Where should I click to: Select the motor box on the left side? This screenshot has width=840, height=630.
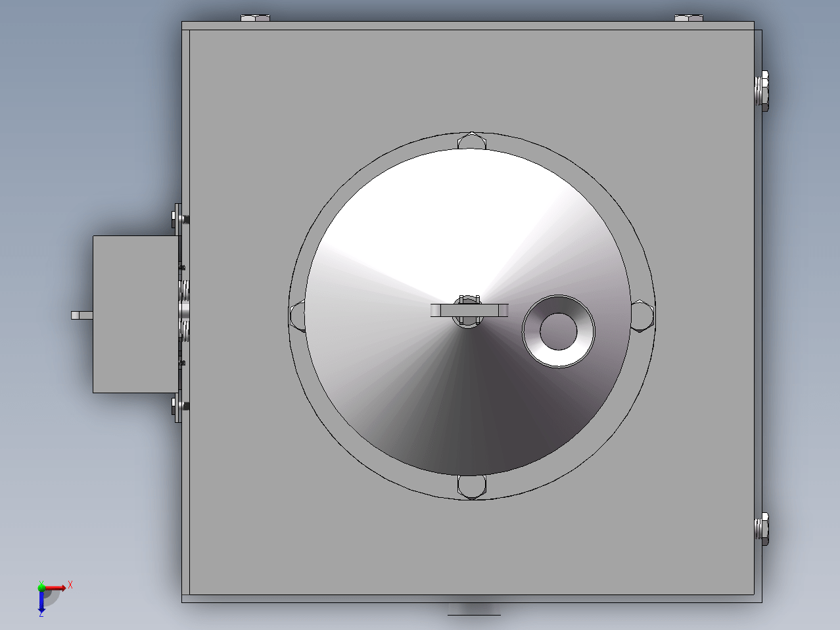(135, 314)
